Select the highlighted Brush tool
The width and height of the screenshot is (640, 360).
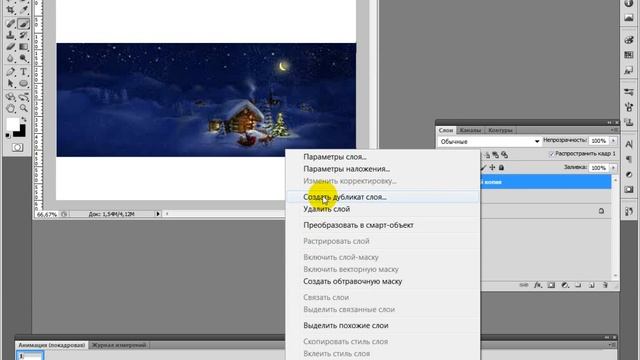[24, 24]
